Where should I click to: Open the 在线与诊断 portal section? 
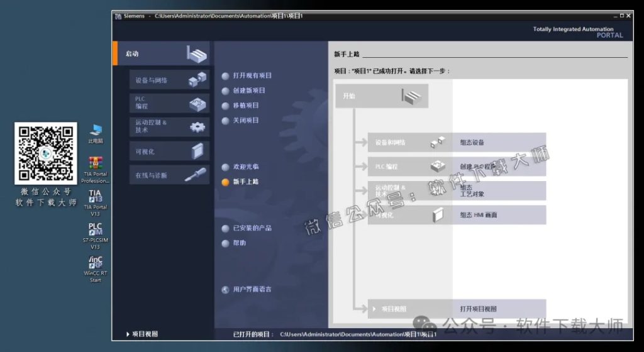(x=169, y=175)
